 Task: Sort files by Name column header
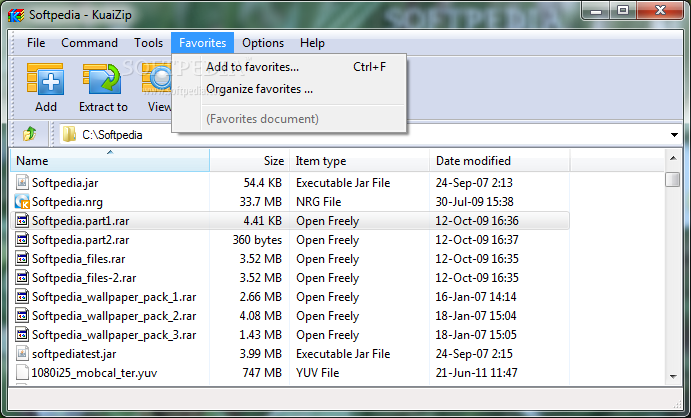[110, 161]
